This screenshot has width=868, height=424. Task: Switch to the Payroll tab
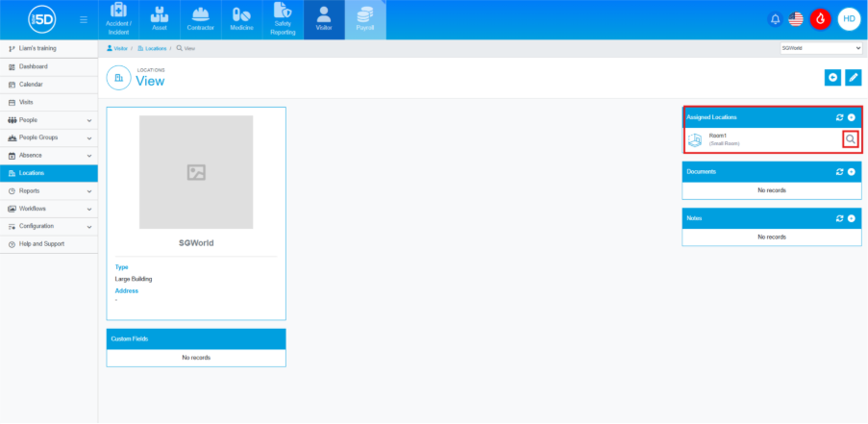pos(365,19)
